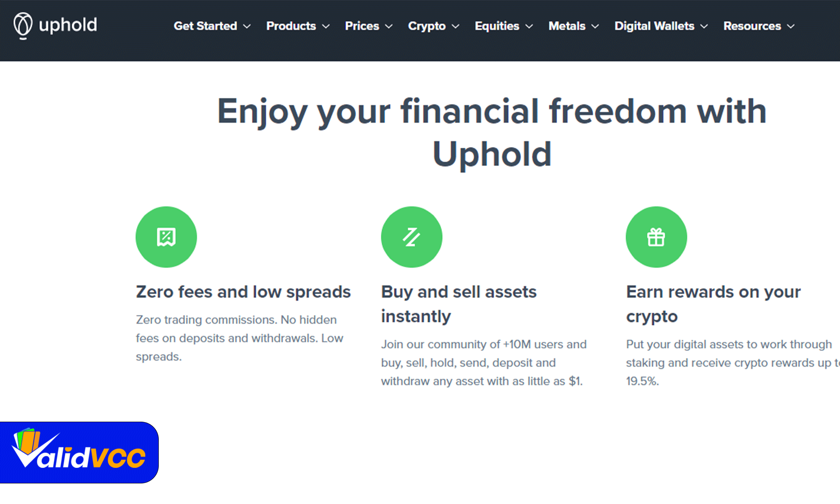Scroll down the main page content

(x=420, y=252)
